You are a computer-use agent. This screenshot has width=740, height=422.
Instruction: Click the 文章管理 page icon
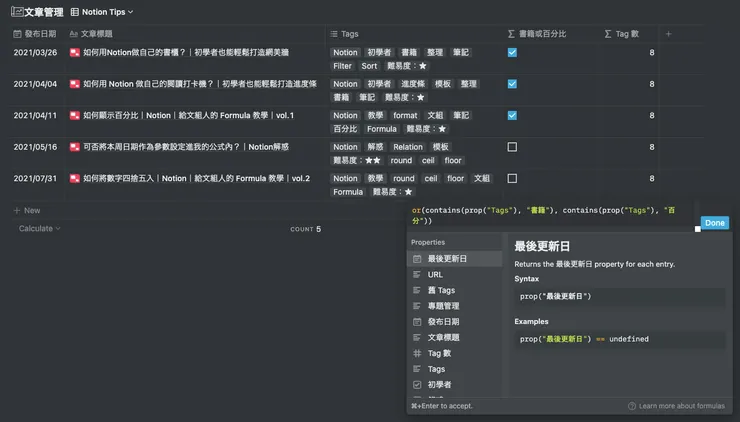point(17,12)
